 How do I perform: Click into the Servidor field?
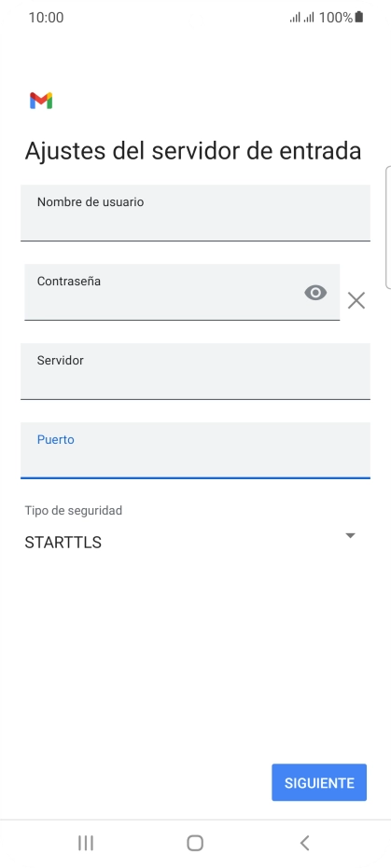point(195,371)
